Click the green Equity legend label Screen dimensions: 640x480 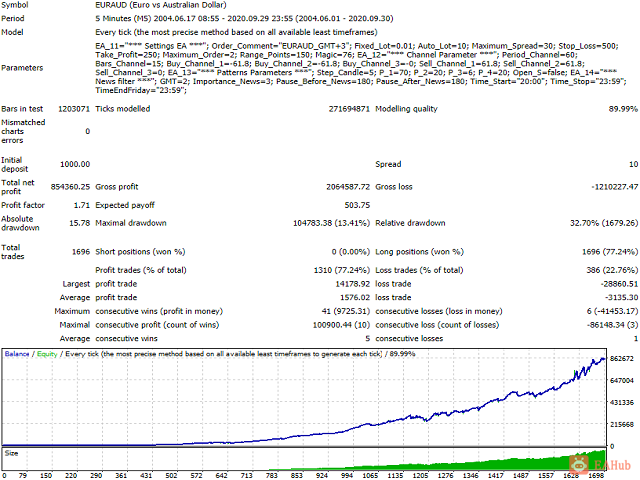[47, 354]
